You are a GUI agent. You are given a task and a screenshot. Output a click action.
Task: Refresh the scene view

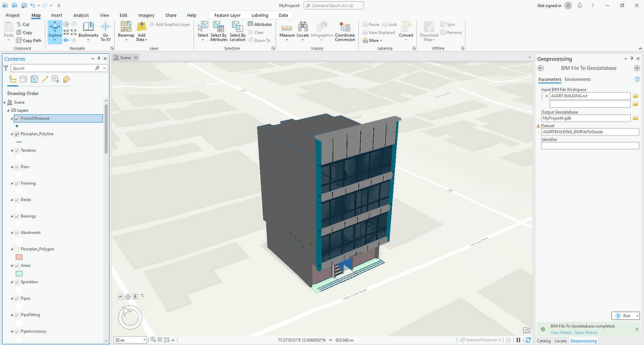(528, 340)
